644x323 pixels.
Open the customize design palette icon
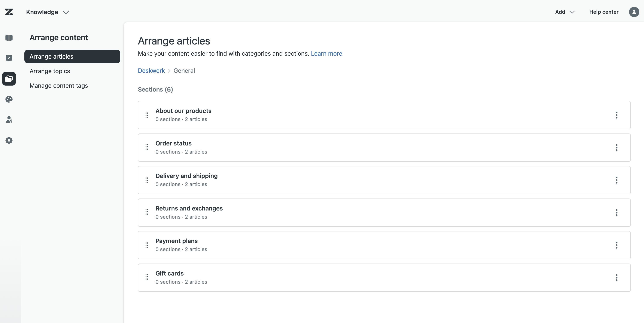click(9, 99)
